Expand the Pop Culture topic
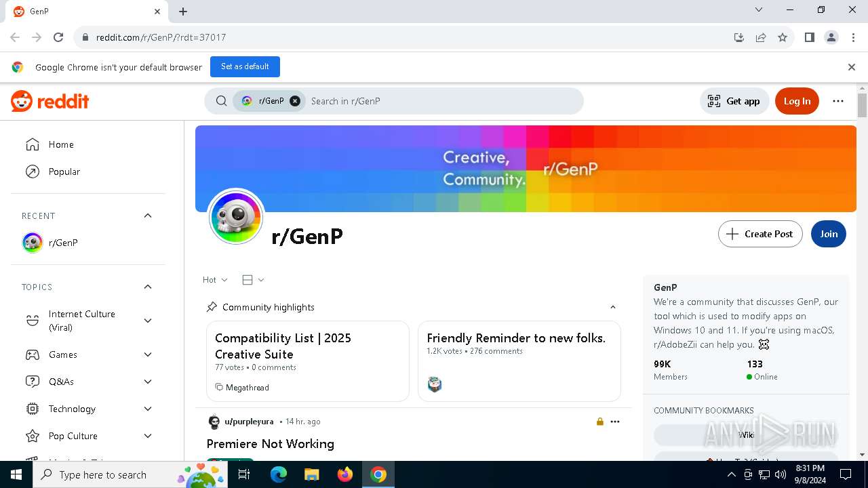 click(148, 436)
